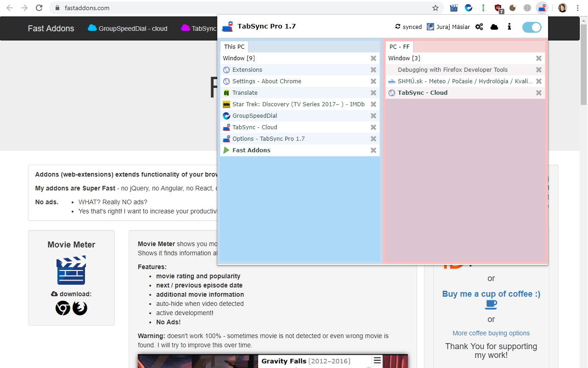Open Gravity Falls hamburger menu icon

(378, 361)
